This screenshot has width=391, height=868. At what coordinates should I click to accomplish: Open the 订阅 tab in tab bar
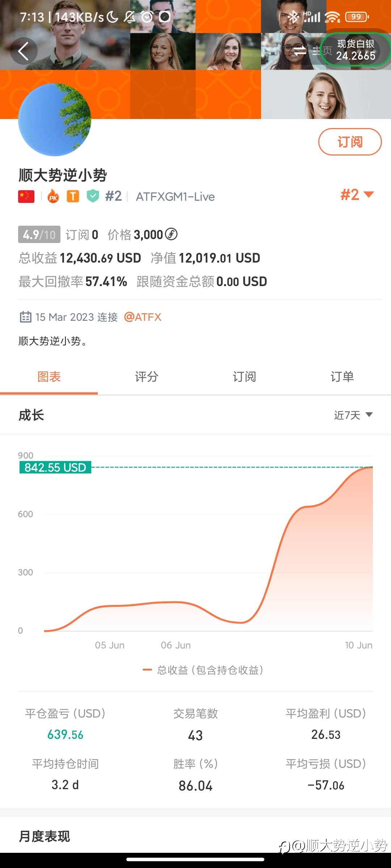pyautogui.click(x=244, y=377)
